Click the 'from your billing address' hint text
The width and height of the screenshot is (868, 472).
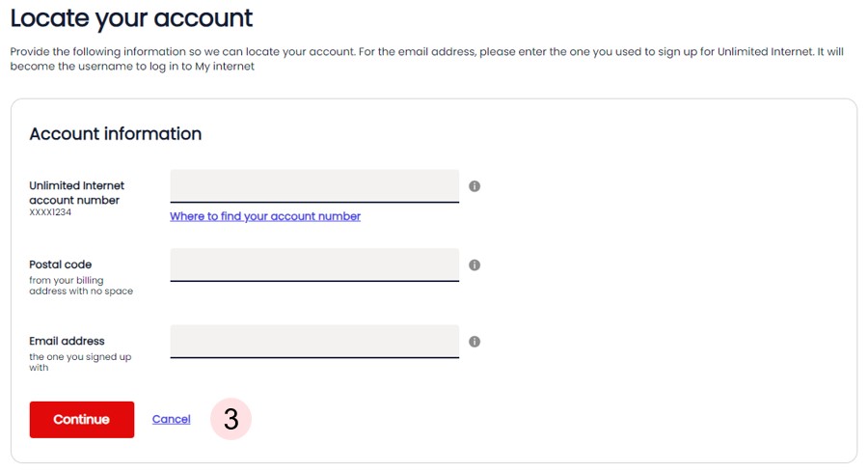coord(81,286)
